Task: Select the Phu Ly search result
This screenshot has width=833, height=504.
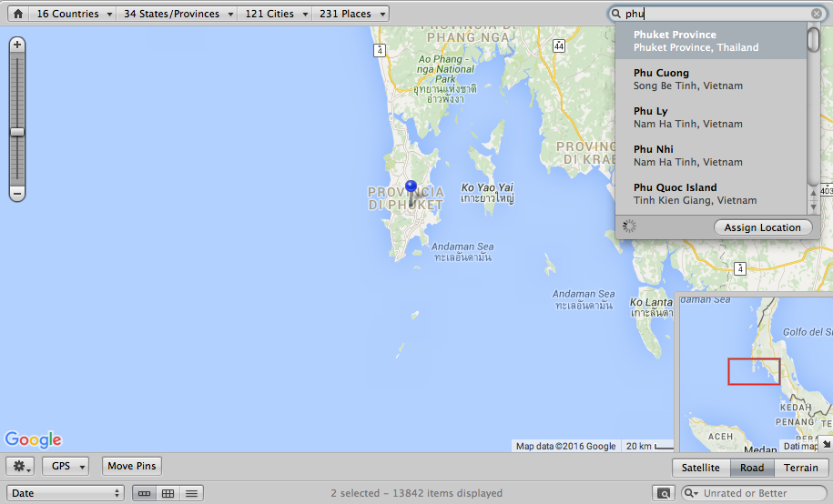Action: click(711, 117)
